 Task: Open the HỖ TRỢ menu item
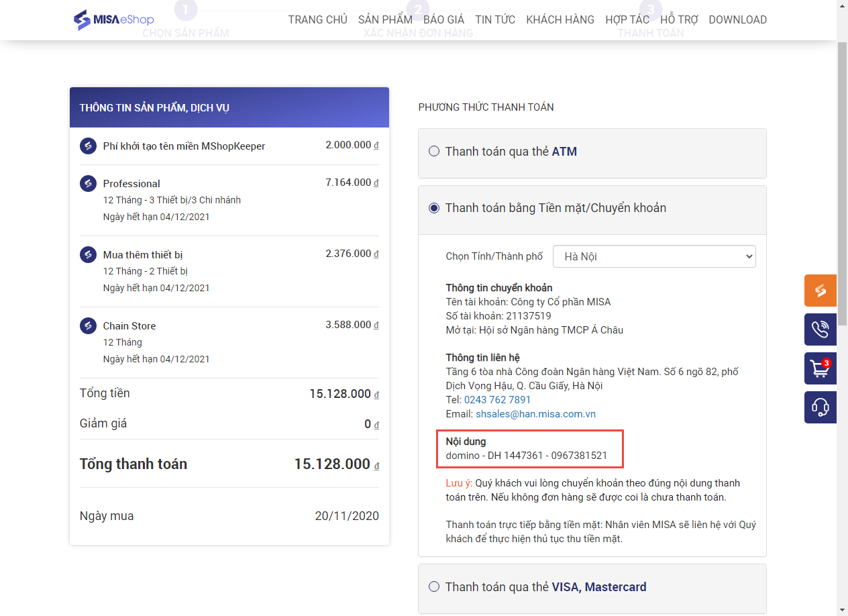(678, 20)
